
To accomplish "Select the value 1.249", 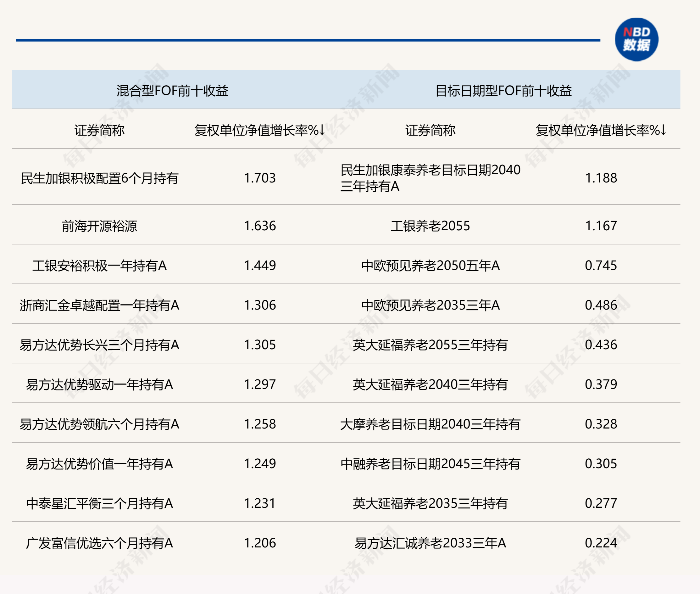I will (259, 464).
